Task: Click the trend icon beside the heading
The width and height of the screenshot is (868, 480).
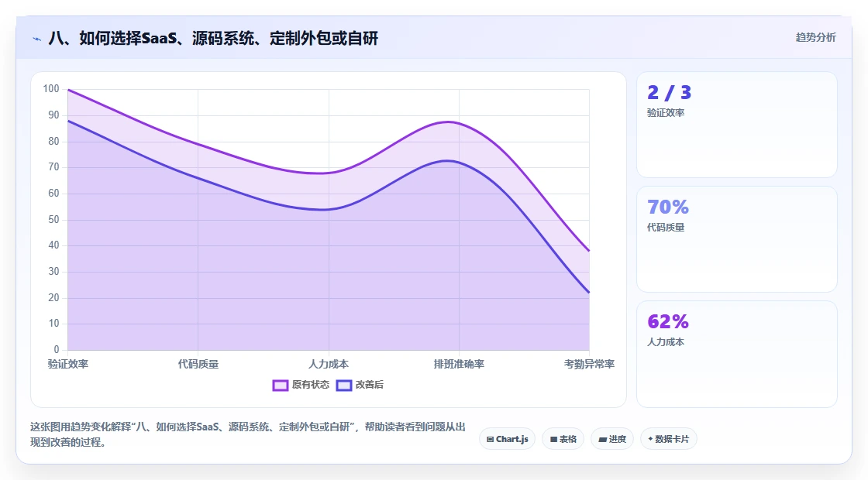Action: (x=37, y=39)
